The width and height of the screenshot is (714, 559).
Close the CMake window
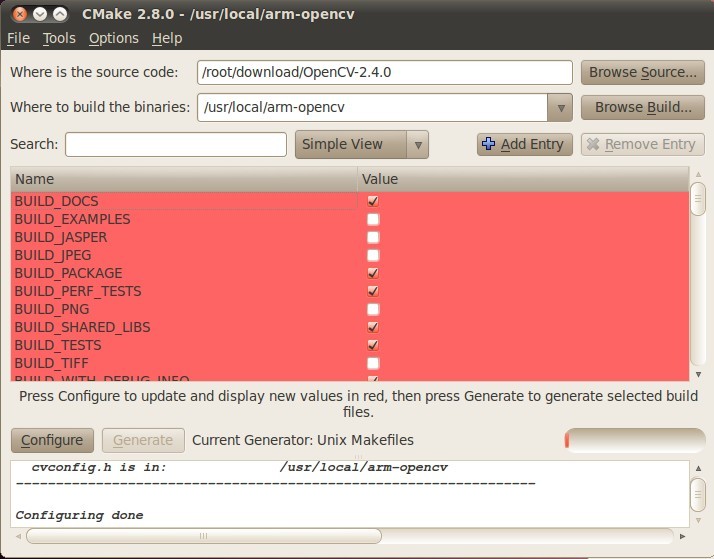(x=20, y=14)
